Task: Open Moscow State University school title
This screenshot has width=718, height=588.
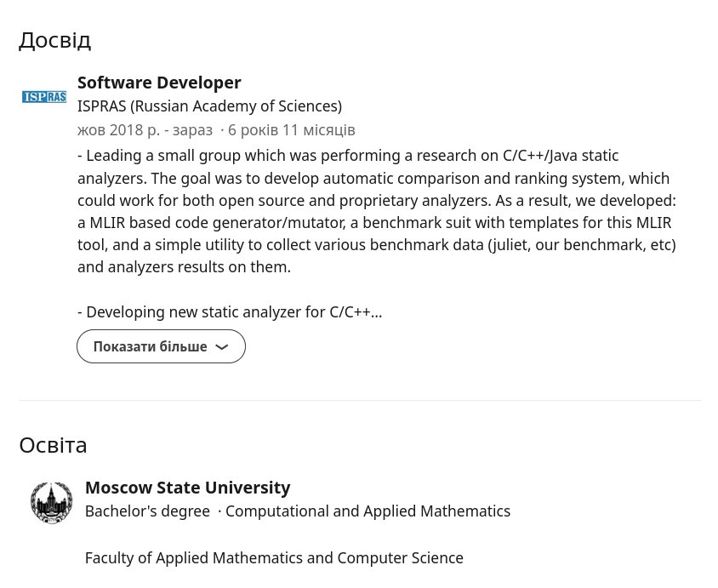Action: (187, 488)
